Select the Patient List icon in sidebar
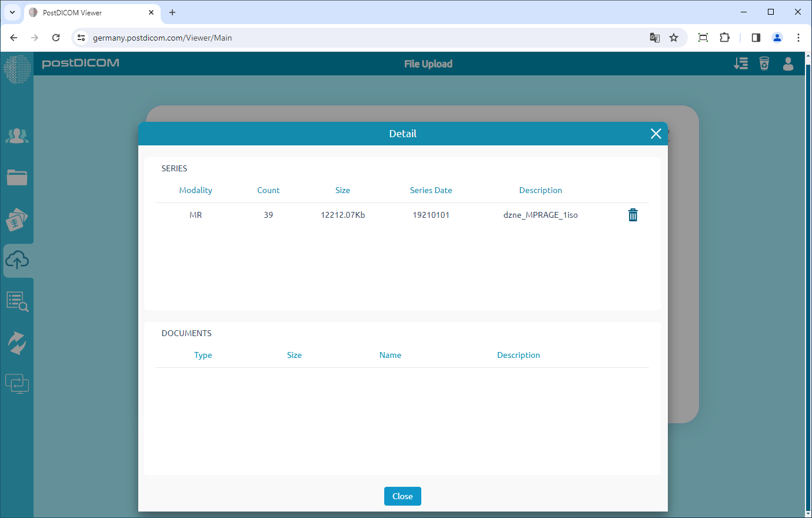 [17, 135]
